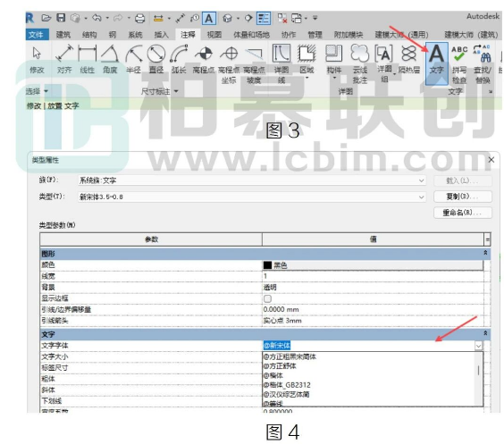Open the default 3D view icon

pos(227,18)
